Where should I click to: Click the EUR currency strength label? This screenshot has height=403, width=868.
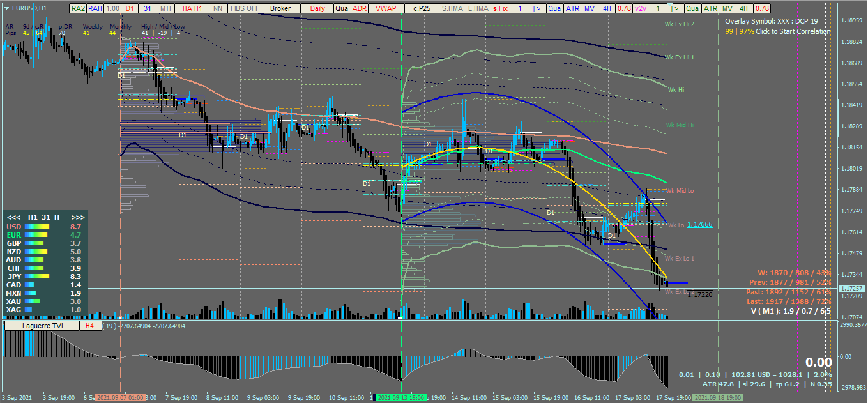pos(13,235)
